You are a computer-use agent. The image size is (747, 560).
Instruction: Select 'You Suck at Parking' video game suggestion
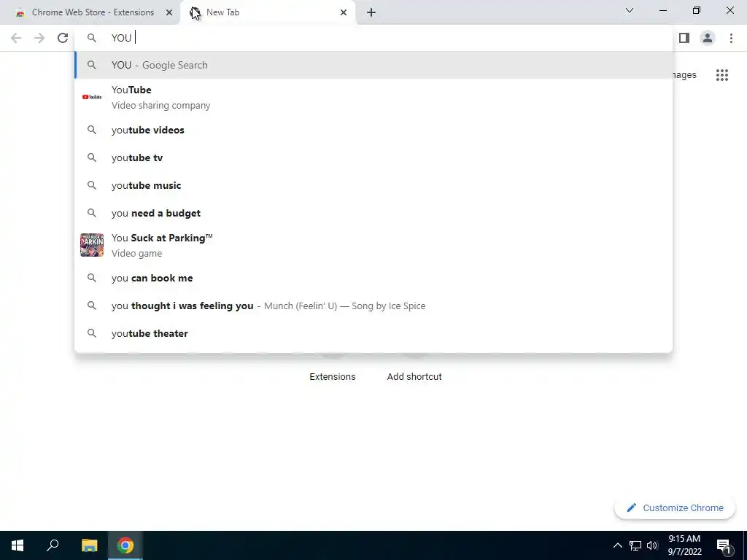pos(373,245)
